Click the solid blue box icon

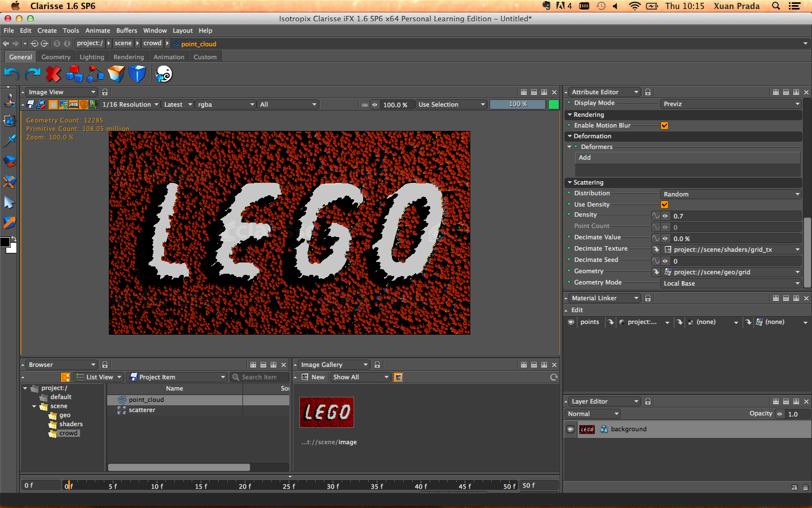point(137,74)
